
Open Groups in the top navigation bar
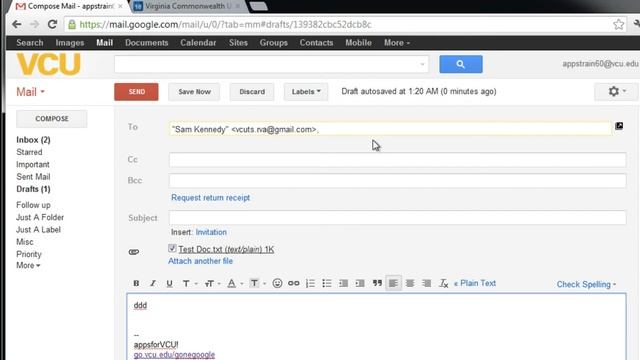click(273, 43)
